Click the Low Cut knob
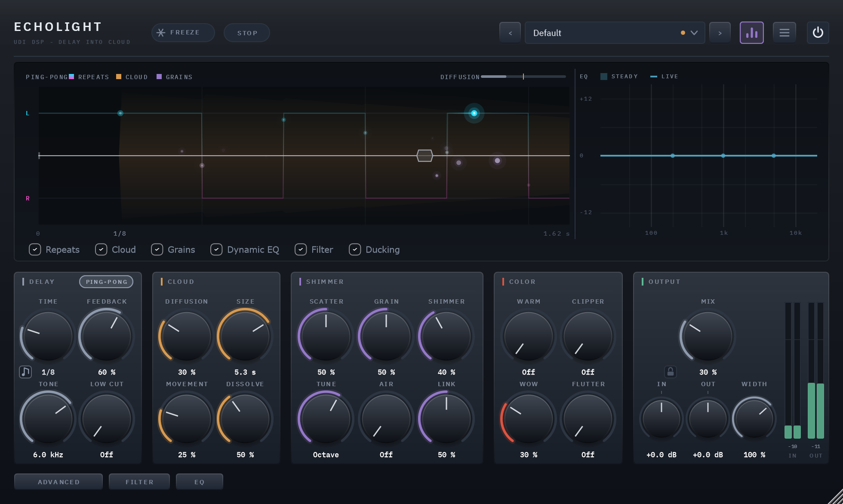Screen dimensions: 843x504 click(107, 418)
